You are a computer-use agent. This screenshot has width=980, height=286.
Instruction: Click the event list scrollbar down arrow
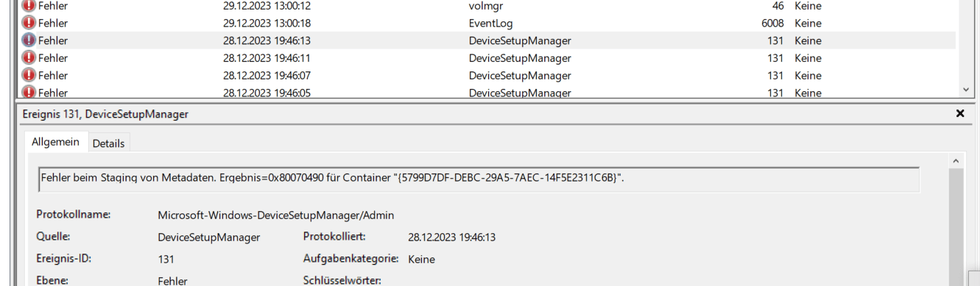(966, 90)
